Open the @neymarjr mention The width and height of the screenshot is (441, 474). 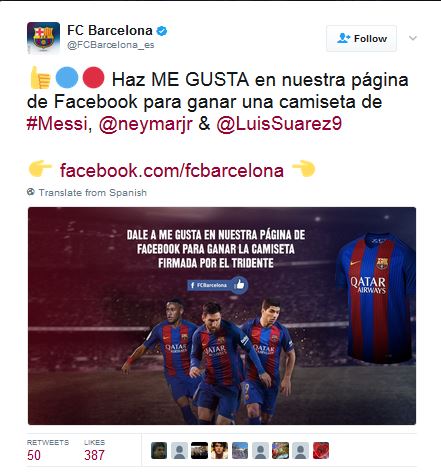coord(146,125)
